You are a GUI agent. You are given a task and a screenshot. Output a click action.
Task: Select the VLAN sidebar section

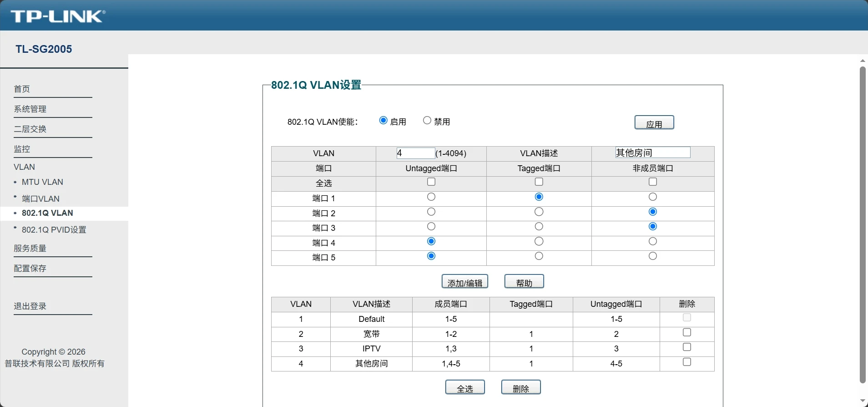(x=24, y=167)
